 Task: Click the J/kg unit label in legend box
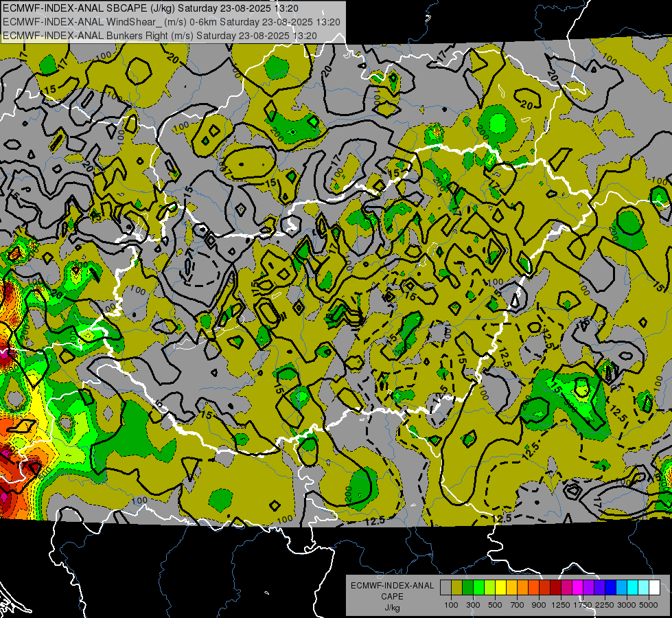click(x=392, y=608)
